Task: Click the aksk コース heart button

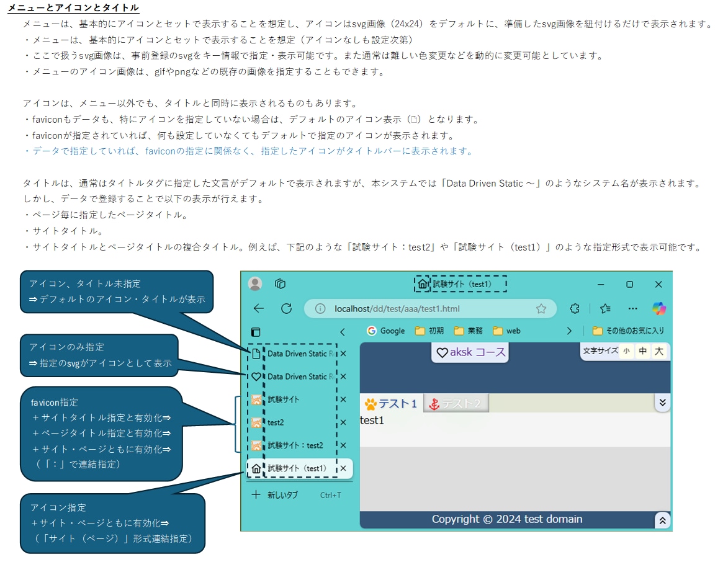Action: tap(470, 352)
